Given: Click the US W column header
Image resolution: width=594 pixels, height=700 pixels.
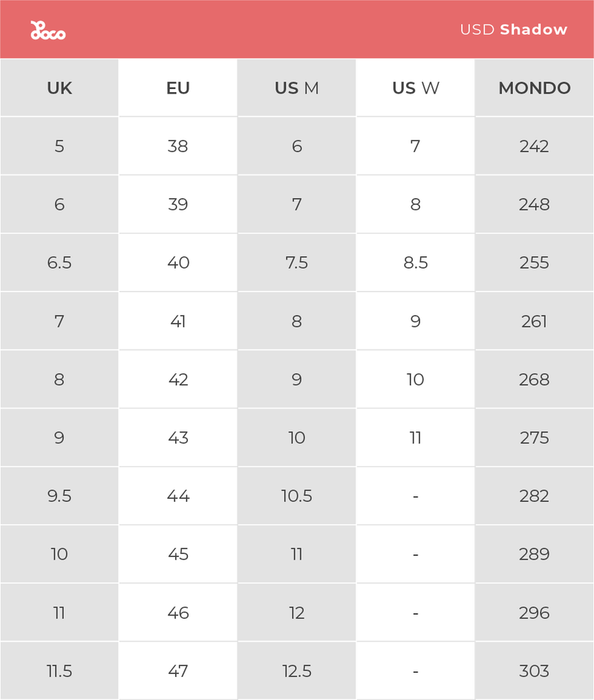Looking at the screenshot, I should point(415,88).
